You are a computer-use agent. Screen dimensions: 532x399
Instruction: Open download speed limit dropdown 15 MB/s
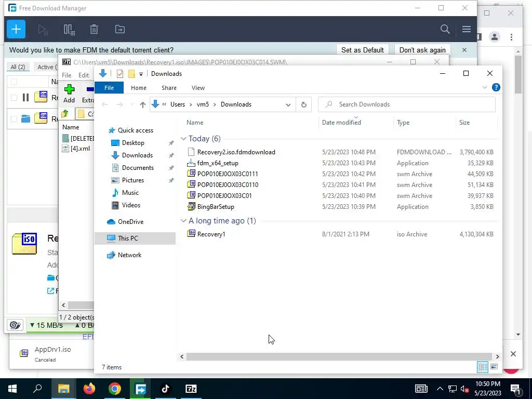(46, 325)
